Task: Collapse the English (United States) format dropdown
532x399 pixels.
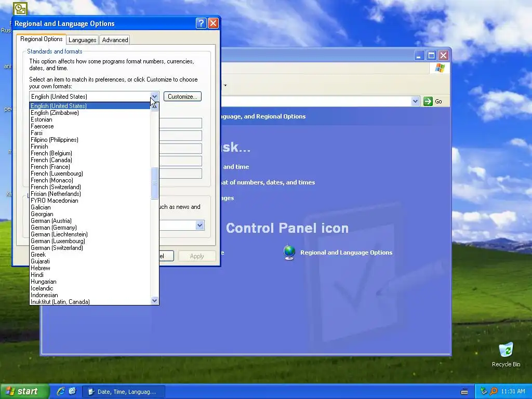Action: (x=154, y=96)
